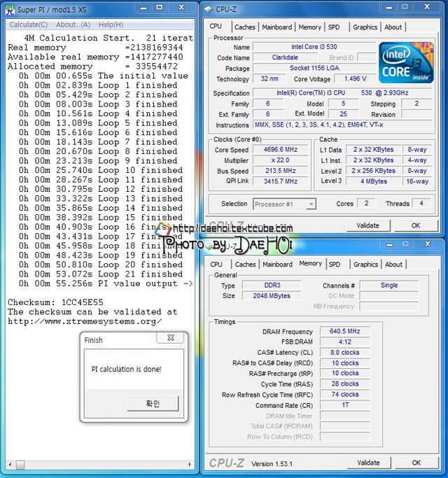Click the Channels # value Single
Screen dimensions: 448x478
389,286
